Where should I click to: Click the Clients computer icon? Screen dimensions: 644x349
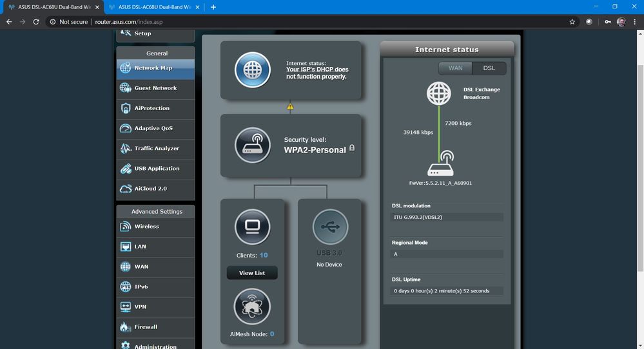(252, 227)
